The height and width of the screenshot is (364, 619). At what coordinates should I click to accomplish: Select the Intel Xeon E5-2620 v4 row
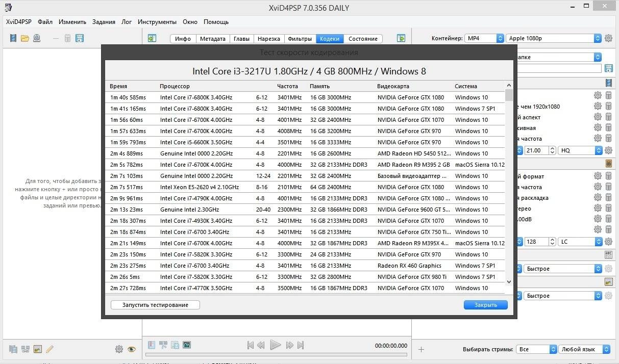click(305, 187)
